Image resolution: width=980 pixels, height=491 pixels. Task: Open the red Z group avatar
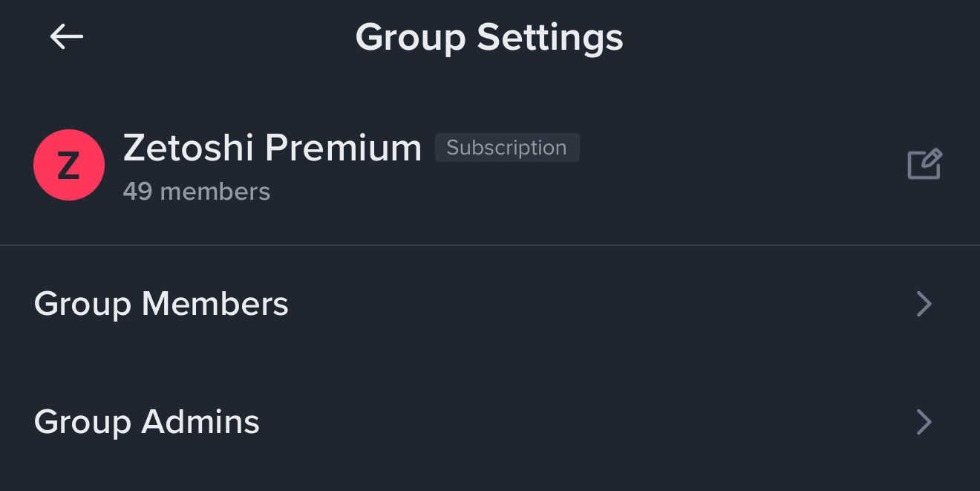[x=69, y=165]
